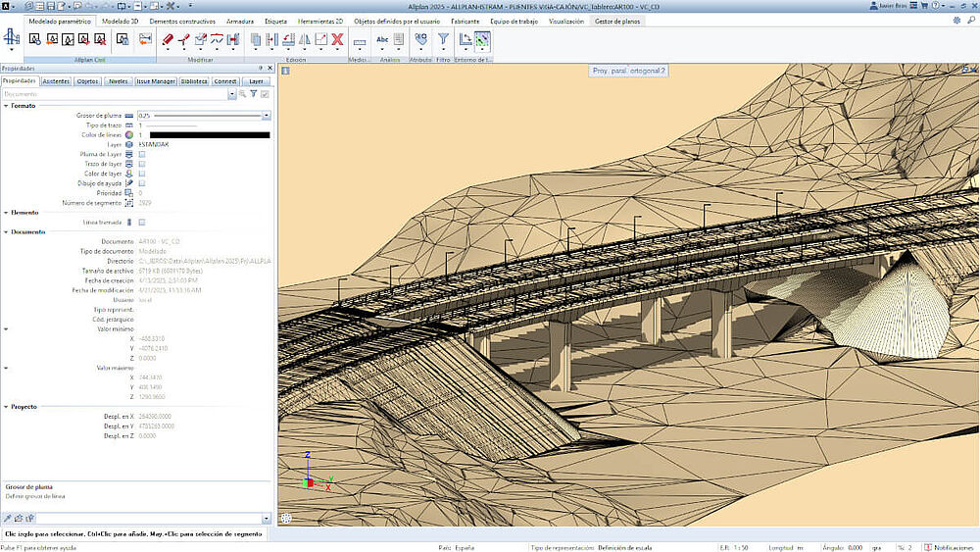Check the Línea firmada checkbox
The width and height of the screenshot is (980, 552).
pos(142,223)
